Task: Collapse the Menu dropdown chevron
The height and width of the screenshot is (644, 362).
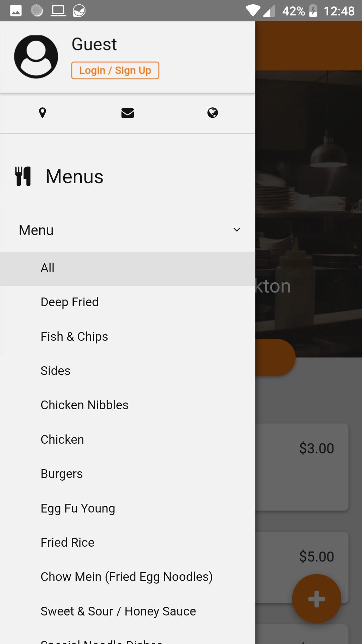Action: [x=237, y=230]
